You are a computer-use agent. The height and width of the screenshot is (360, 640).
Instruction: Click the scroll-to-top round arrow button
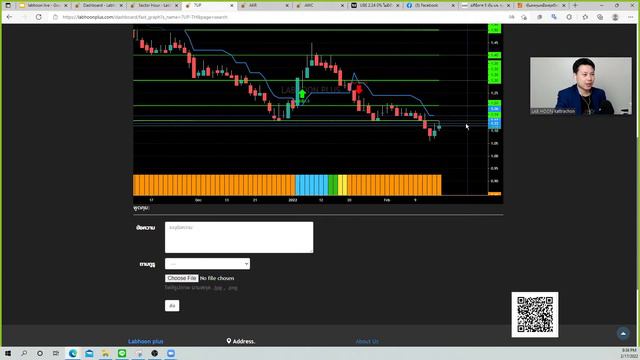point(623,333)
